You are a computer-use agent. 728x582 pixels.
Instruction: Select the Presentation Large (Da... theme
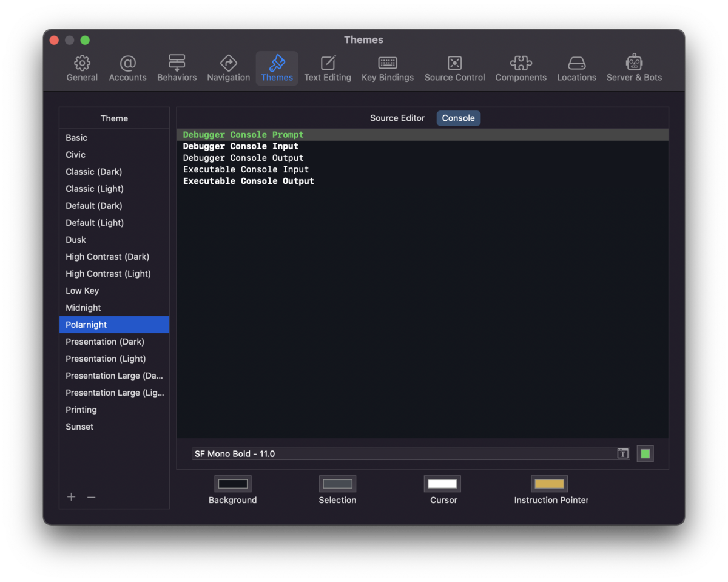pos(114,376)
